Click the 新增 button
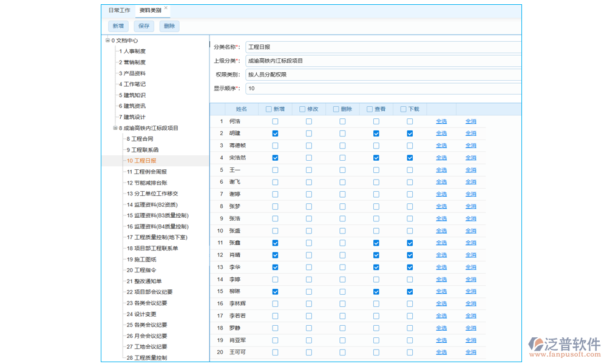The image size is (607, 364). [118, 25]
